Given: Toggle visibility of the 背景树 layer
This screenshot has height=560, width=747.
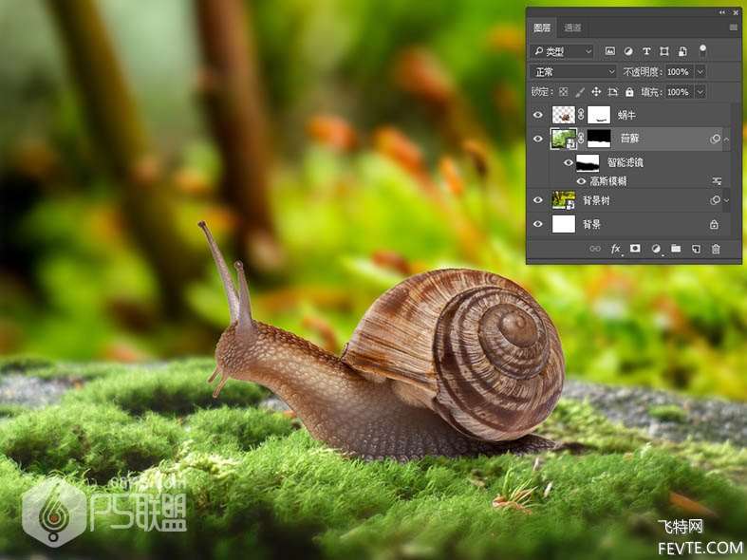Looking at the screenshot, I should [538, 200].
